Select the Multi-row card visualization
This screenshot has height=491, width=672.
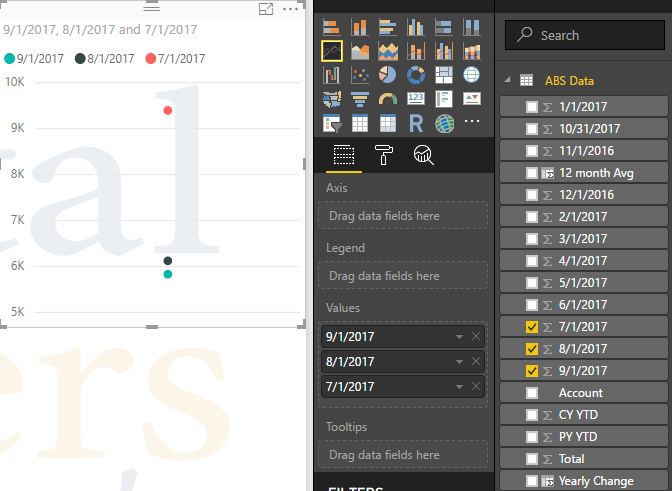coord(444,99)
